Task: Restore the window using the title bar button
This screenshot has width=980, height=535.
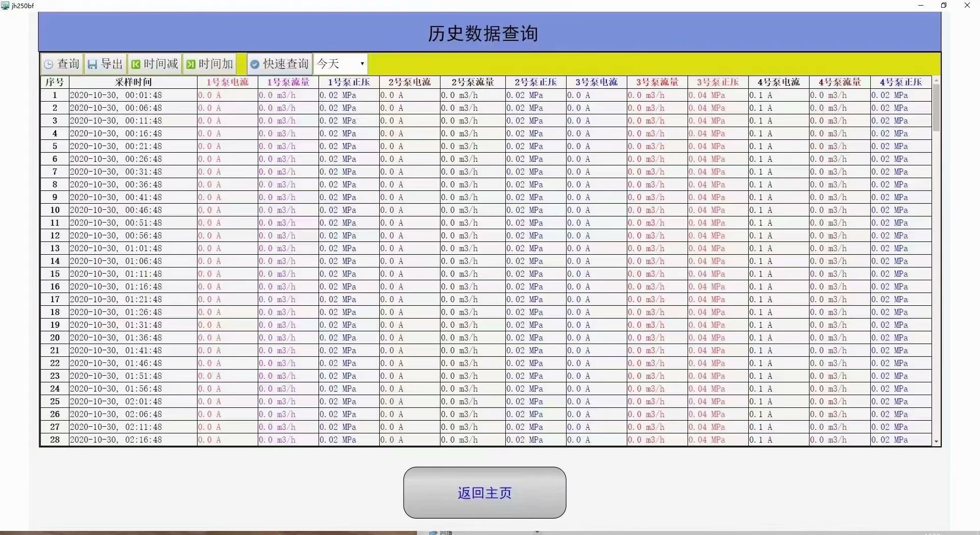Action: (944, 6)
